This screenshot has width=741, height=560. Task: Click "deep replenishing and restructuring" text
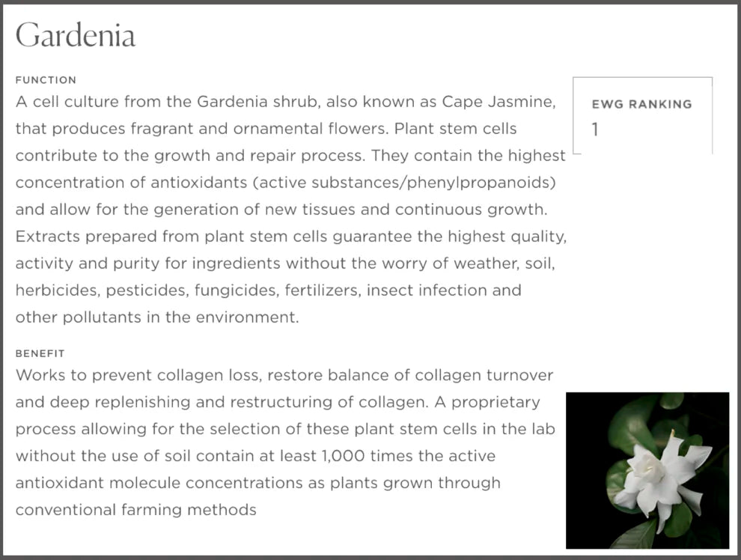click(x=190, y=402)
